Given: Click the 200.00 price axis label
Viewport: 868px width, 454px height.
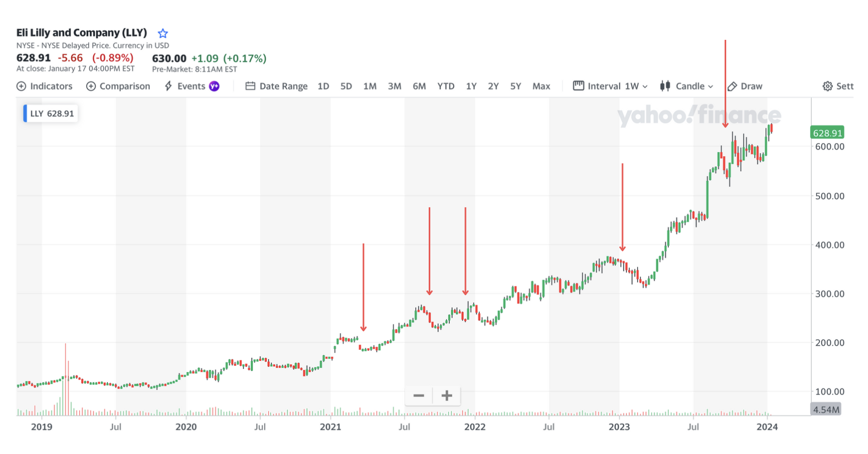Looking at the screenshot, I should point(830,343).
